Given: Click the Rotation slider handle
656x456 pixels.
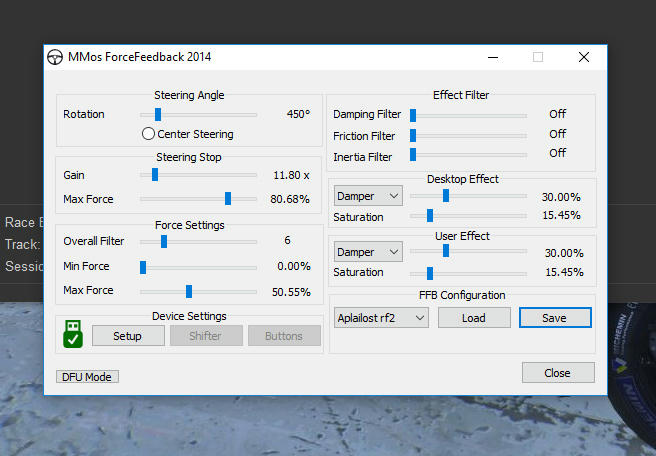Looking at the screenshot, I should [x=158, y=114].
